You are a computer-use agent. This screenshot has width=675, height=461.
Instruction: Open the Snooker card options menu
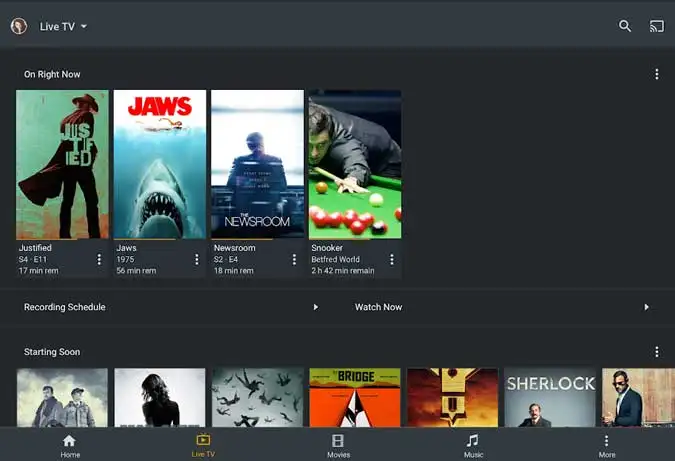pyautogui.click(x=392, y=259)
